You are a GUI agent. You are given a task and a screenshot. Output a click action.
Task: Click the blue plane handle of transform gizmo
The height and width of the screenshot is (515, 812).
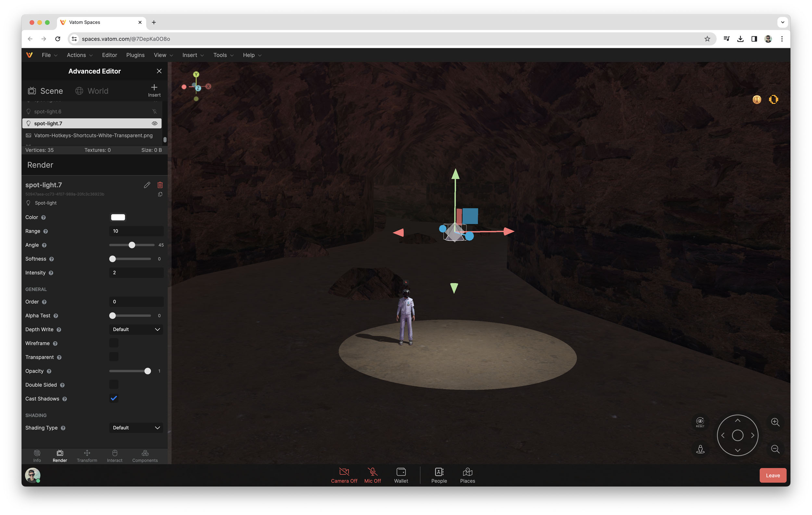pyautogui.click(x=470, y=216)
